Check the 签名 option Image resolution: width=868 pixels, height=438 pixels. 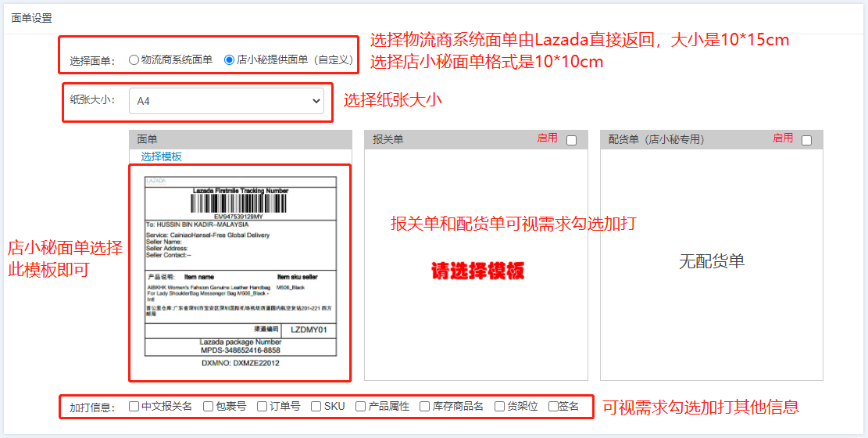(553, 407)
